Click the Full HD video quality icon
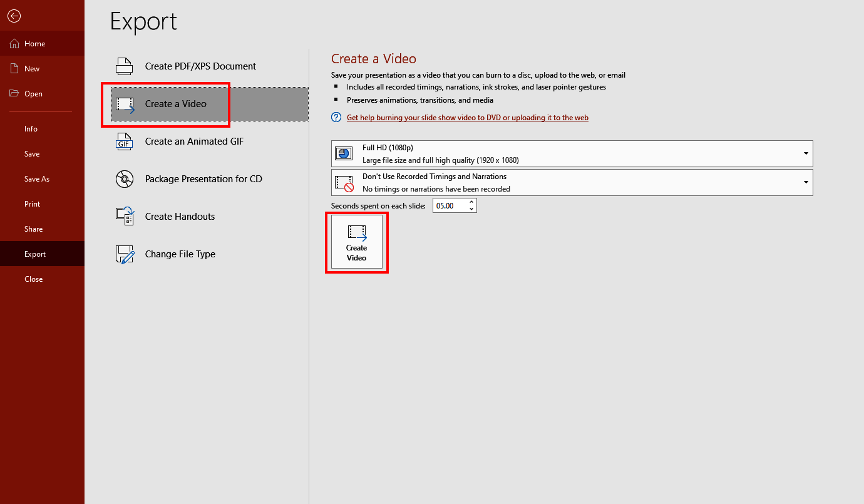 click(344, 153)
